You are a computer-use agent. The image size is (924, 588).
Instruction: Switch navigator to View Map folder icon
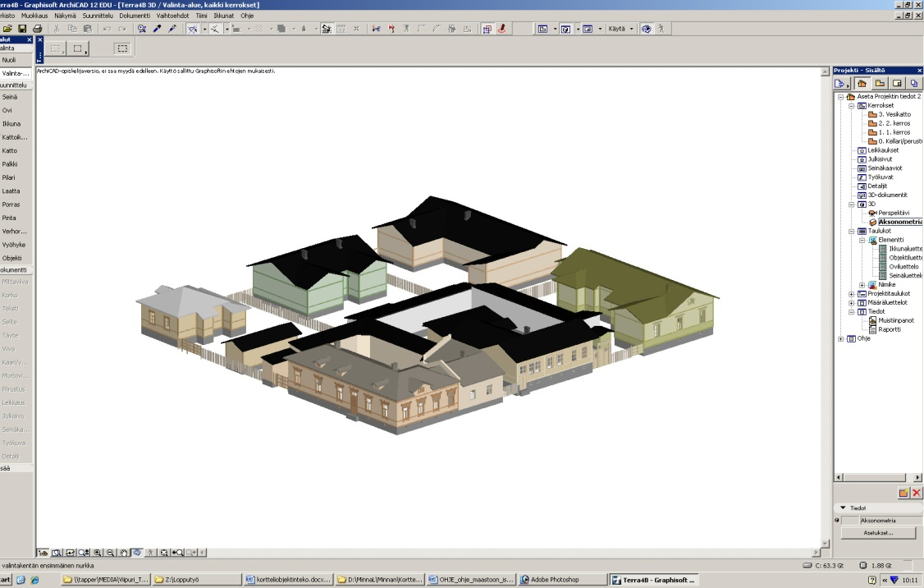click(880, 83)
